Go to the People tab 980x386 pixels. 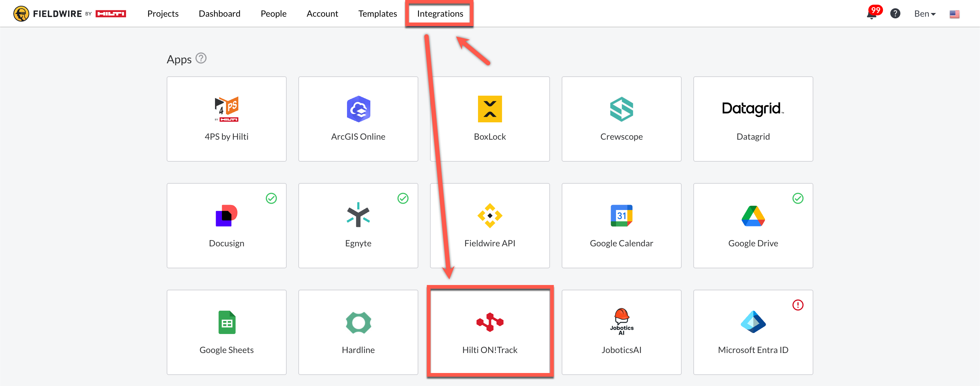click(273, 14)
